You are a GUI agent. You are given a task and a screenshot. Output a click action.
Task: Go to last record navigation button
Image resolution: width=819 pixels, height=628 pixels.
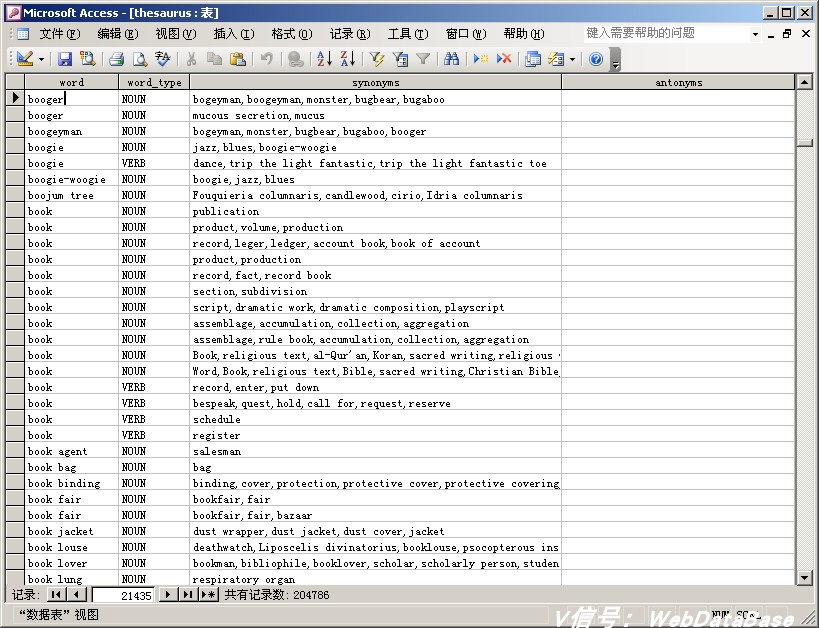188,595
